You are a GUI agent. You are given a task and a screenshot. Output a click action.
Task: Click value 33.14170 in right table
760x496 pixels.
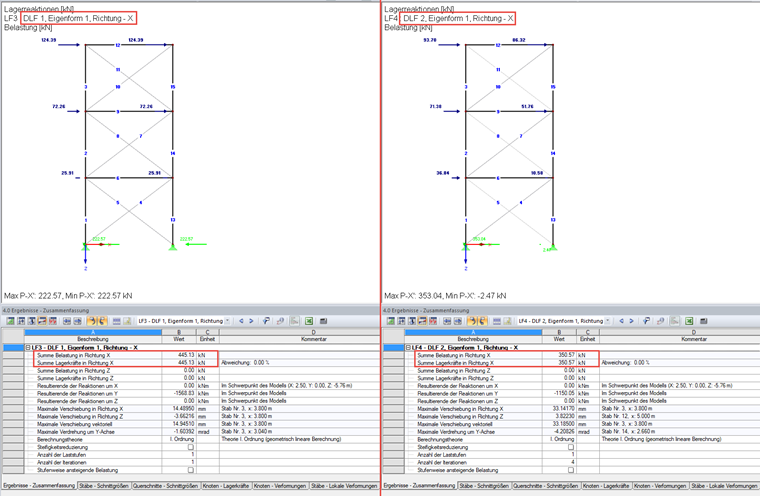click(x=564, y=409)
